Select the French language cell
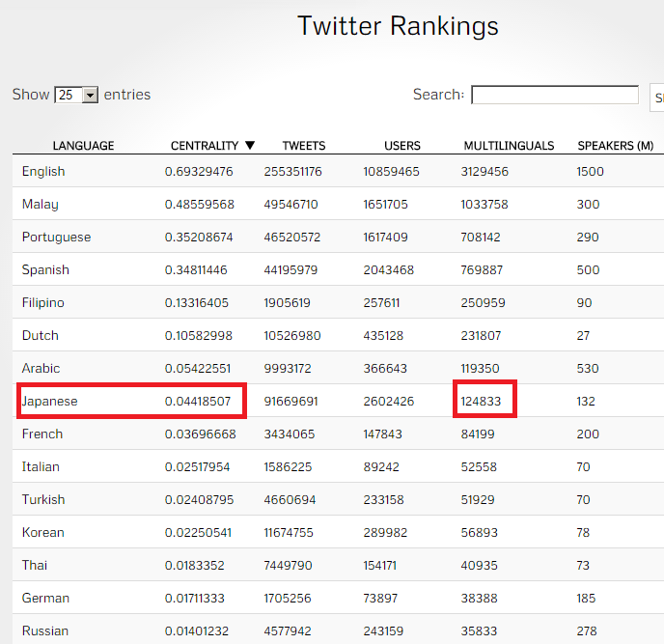Viewport: 664px width, 644px height. [42, 434]
